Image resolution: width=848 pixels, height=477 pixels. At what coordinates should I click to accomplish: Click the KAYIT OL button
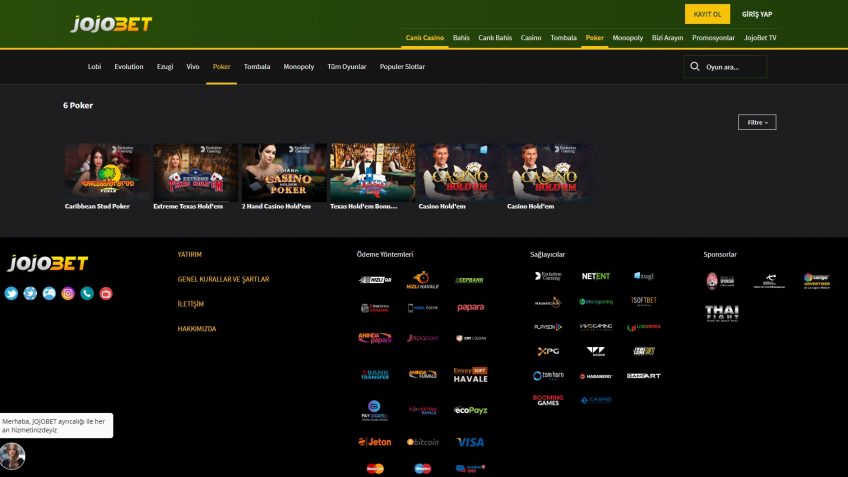coord(707,14)
